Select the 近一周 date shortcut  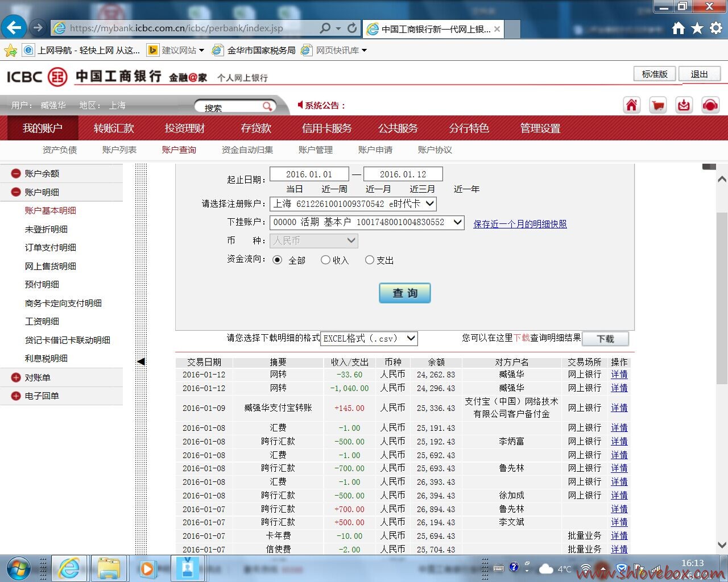click(x=334, y=189)
